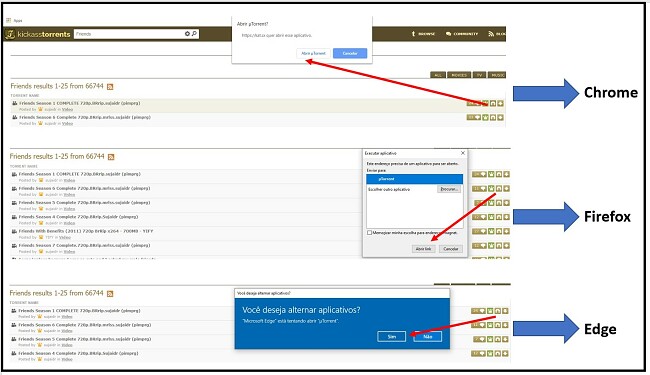Click plus icon on Friends With Benefits row
Screen dimensions: 650x375
pos(506,231)
